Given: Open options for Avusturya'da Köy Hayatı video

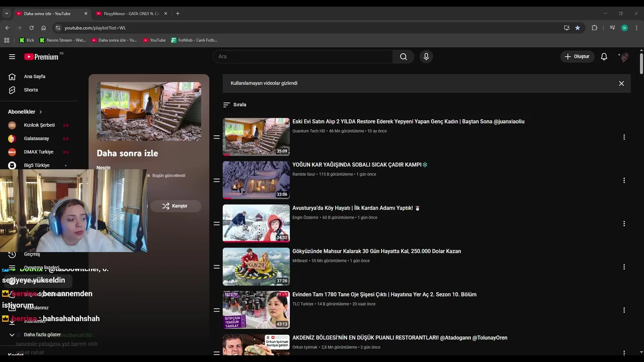Looking at the screenshot, I should (x=624, y=224).
